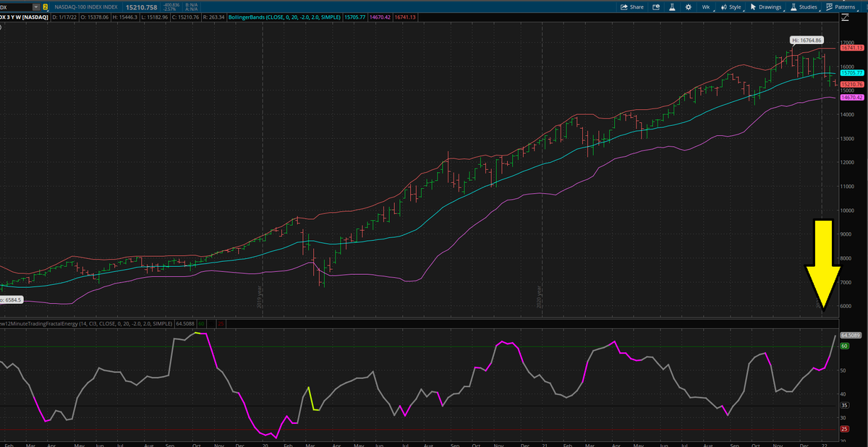Click the green 60 overbought level label

(843, 346)
